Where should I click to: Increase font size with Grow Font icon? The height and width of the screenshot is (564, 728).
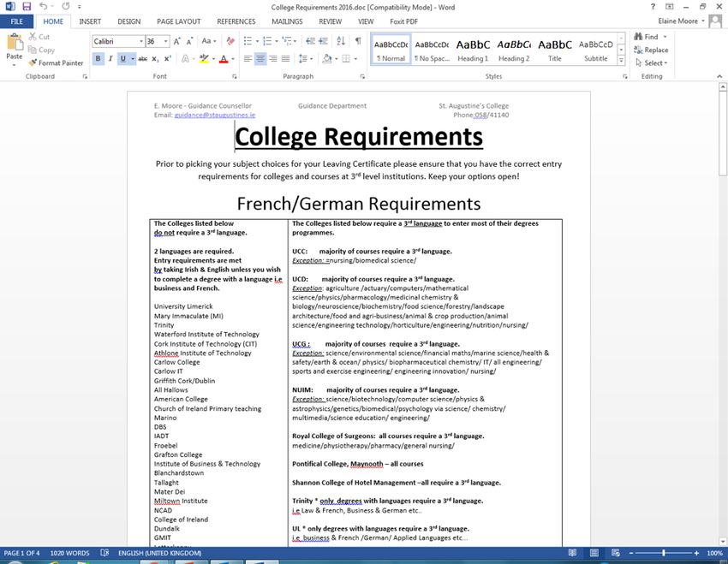click(x=177, y=41)
